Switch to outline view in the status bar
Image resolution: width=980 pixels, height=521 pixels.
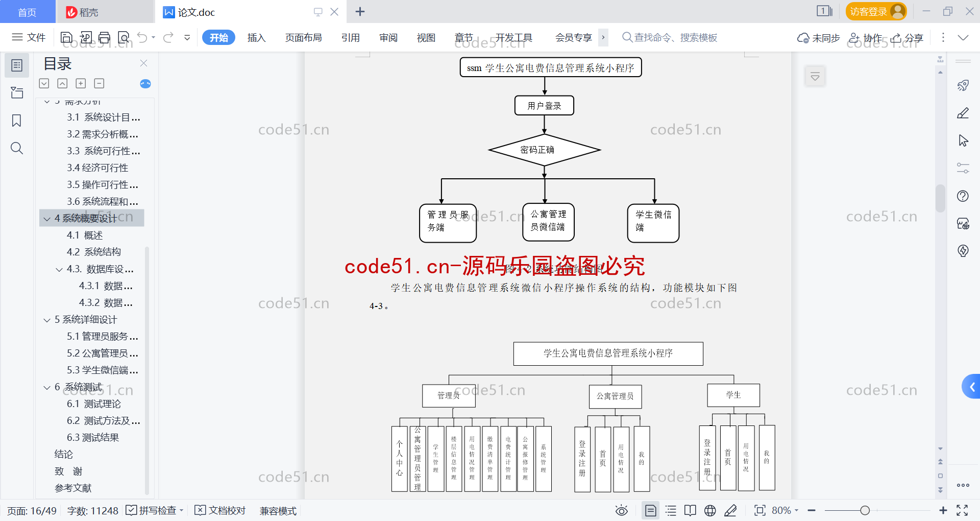coord(671,510)
